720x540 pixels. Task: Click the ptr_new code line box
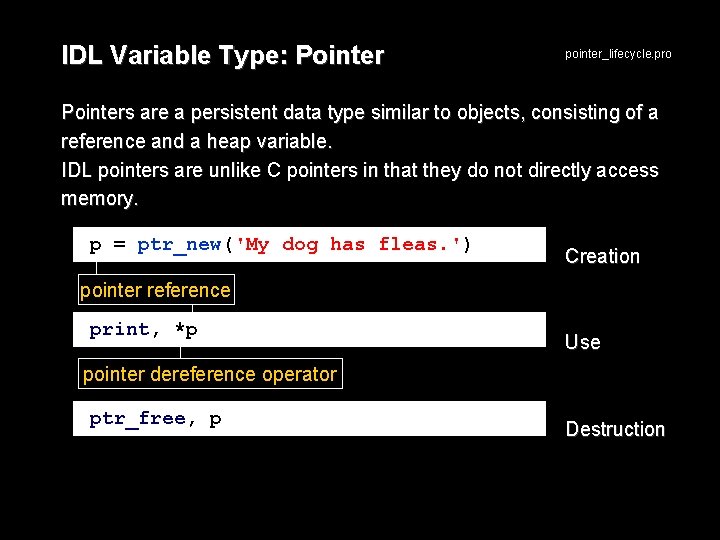coord(309,245)
